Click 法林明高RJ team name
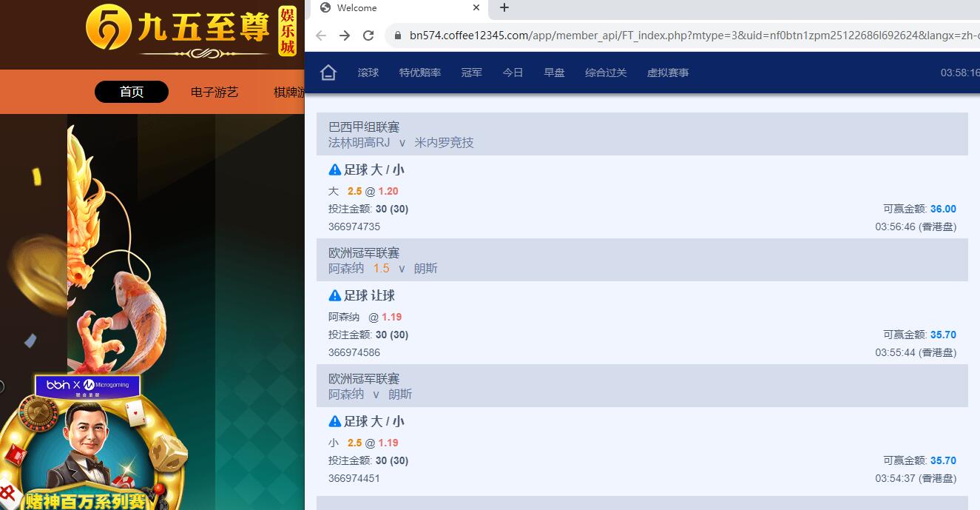980x510 pixels. 359,142
